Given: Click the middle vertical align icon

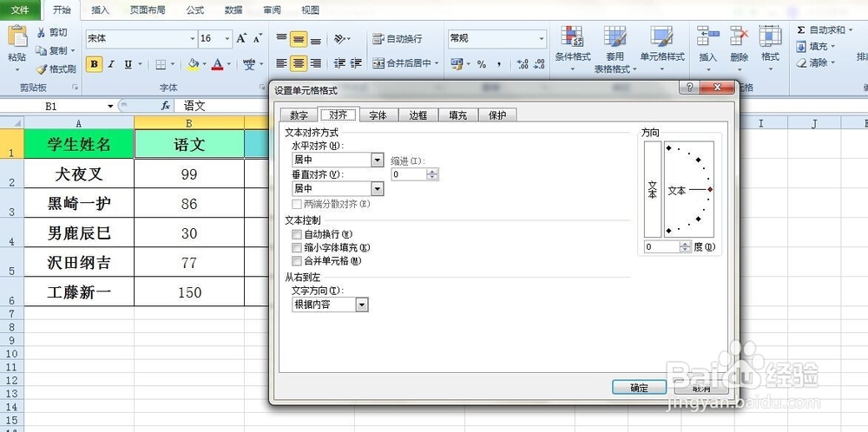Looking at the screenshot, I should (299, 39).
